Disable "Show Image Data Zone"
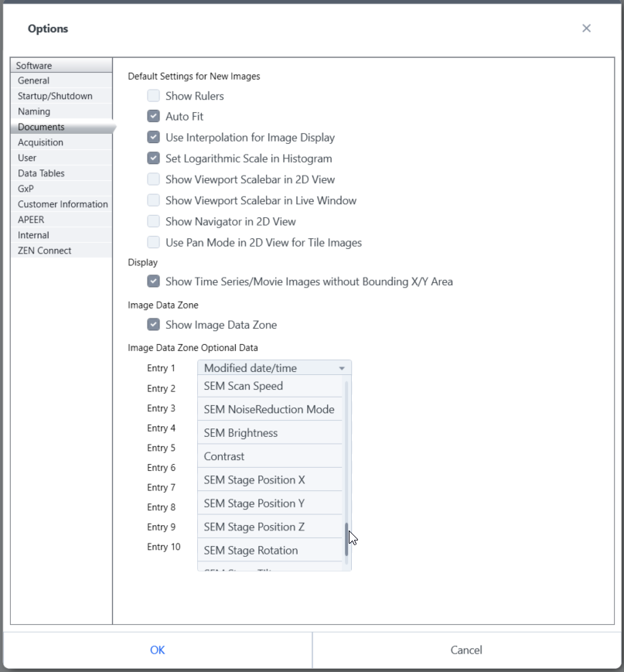The image size is (624, 672). pyautogui.click(x=153, y=324)
